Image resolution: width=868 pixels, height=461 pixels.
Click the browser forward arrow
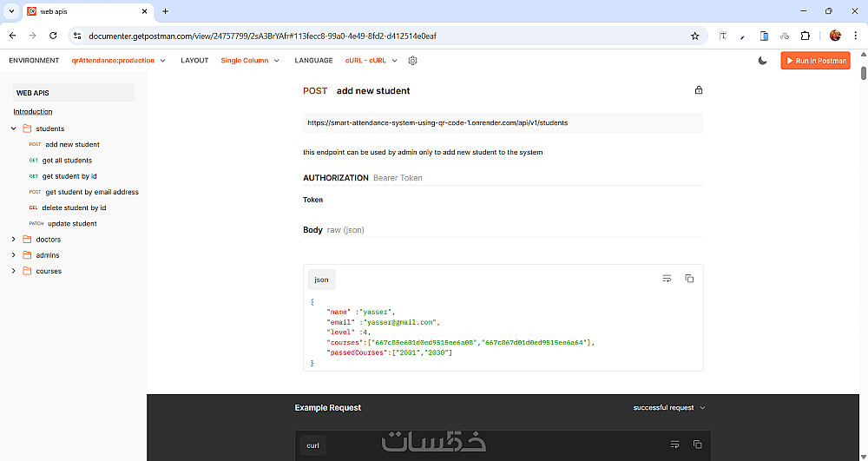pos(33,36)
